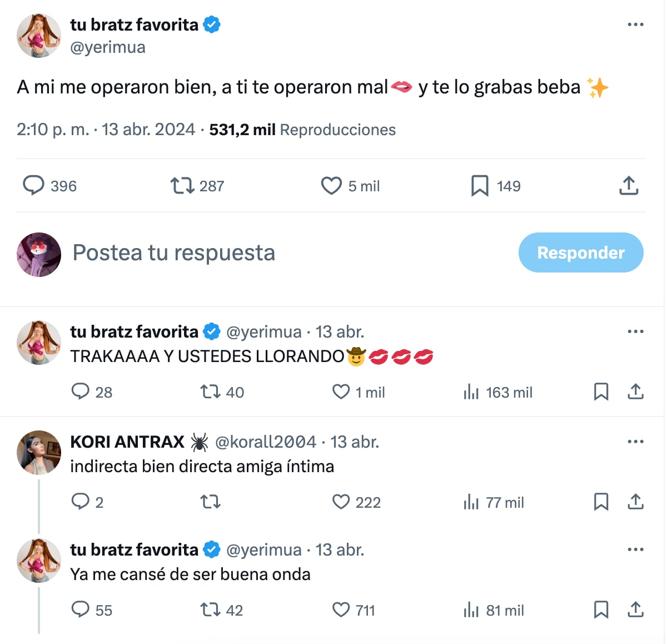Reply to KORI ANTRAX comment

(x=81, y=502)
